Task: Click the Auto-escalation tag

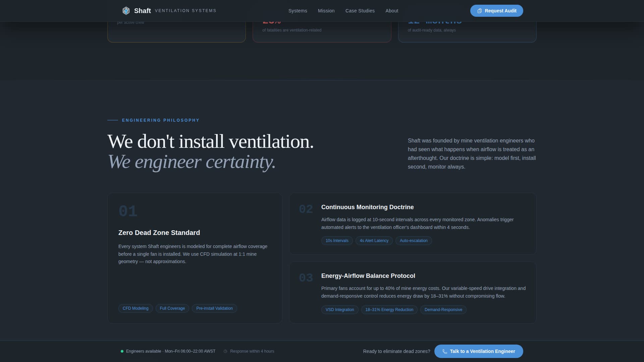Action: pyautogui.click(x=414, y=241)
